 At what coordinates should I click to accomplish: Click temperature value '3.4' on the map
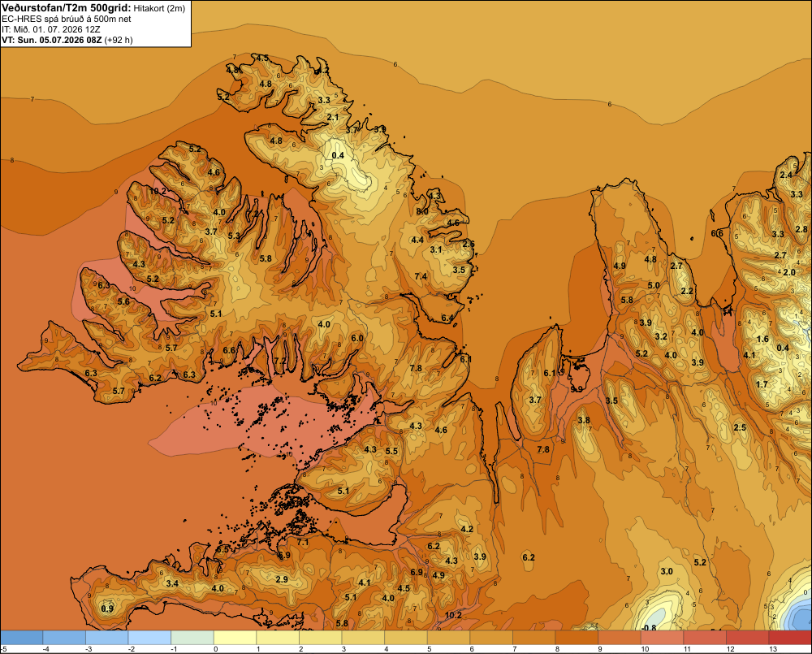point(172,583)
